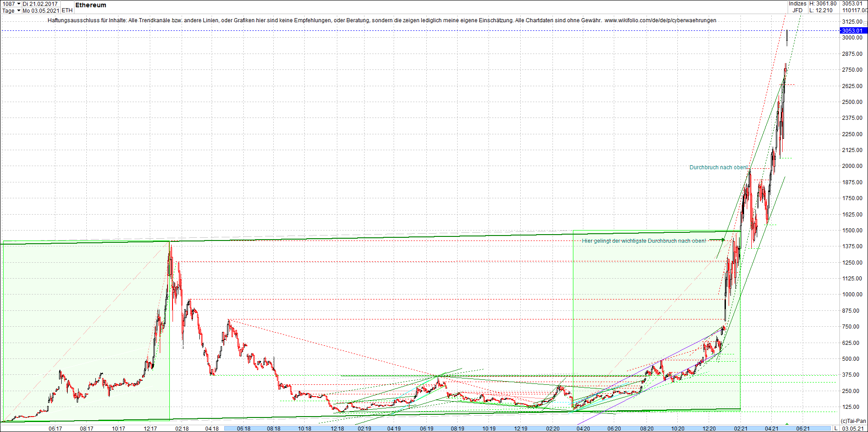Click the L: 12.210 low value

coord(821,10)
